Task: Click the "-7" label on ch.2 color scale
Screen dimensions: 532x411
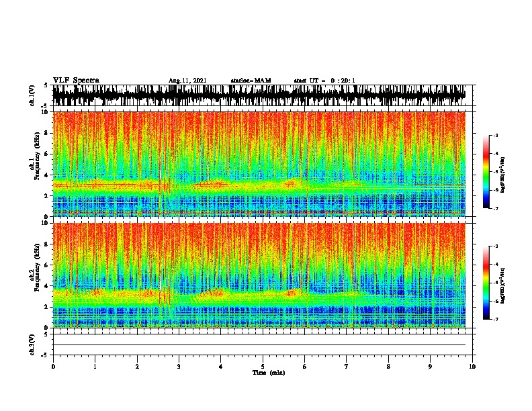Action: [495, 319]
